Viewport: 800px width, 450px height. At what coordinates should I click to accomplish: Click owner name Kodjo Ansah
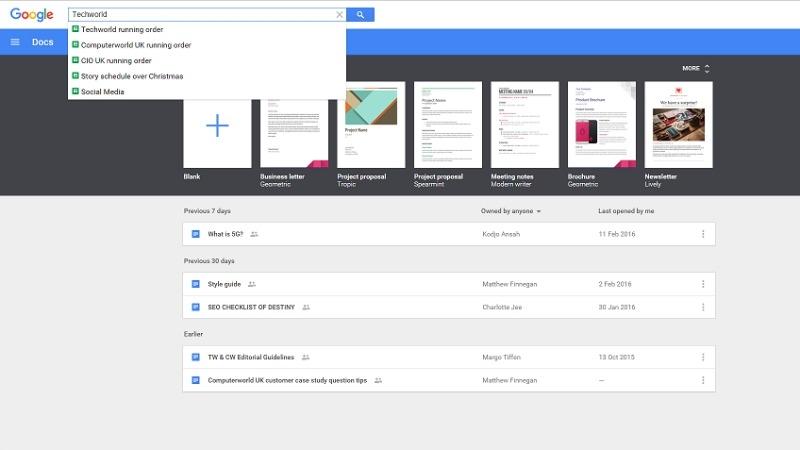click(x=501, y=234)
